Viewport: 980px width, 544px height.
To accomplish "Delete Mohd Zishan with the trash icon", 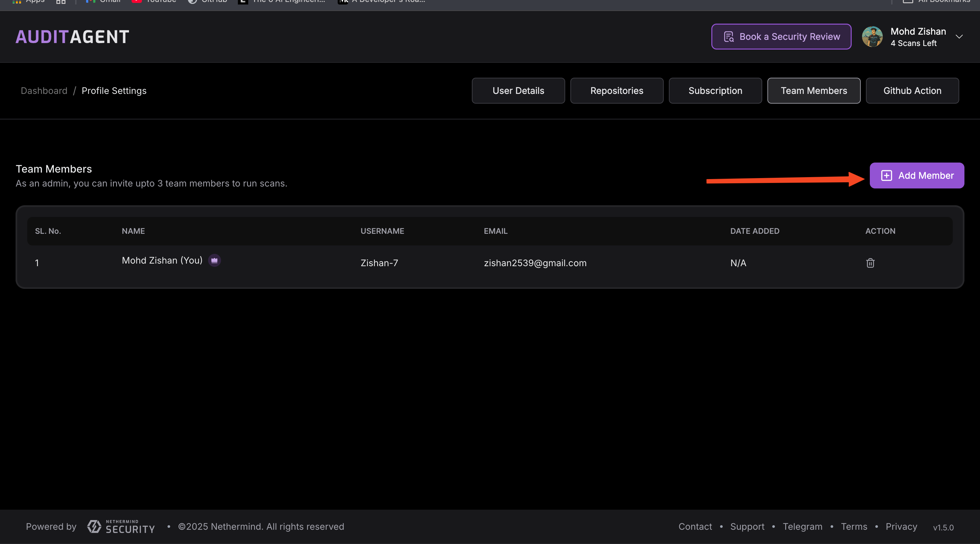I will tap(870, 263).
